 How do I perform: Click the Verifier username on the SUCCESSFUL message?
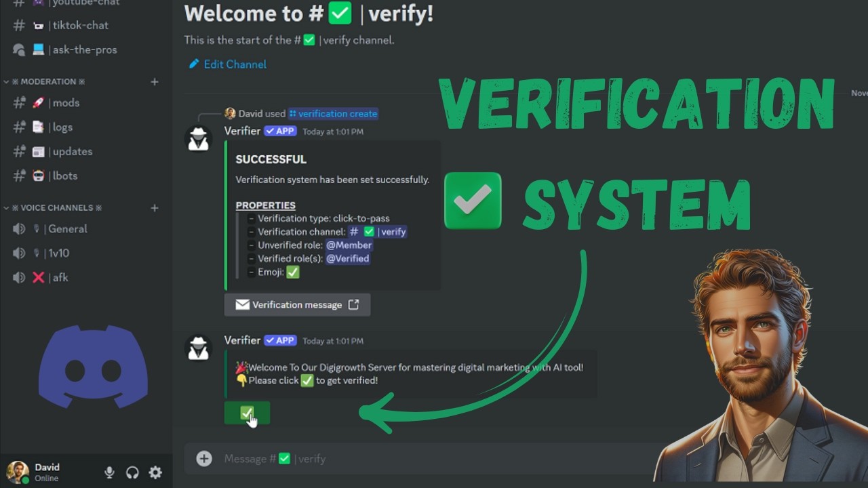click(x=242, y=131)
